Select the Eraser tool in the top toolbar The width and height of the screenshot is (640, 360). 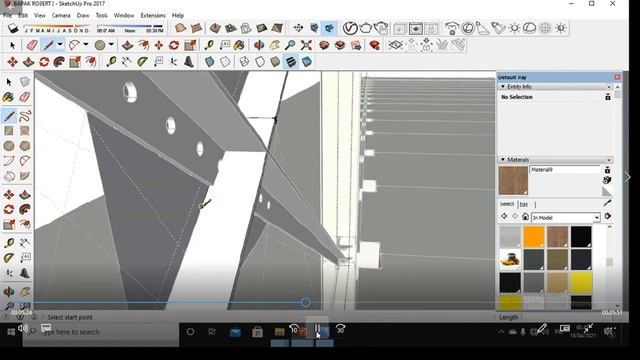tap(31, 45)
